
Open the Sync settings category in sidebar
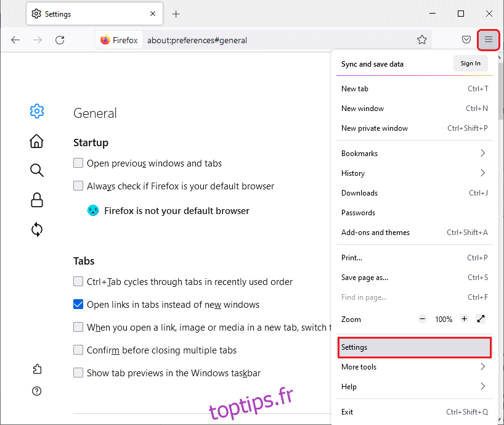coord(37,229)
